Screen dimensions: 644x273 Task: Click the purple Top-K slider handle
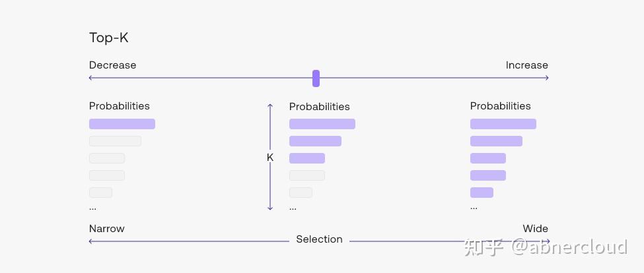316,78
